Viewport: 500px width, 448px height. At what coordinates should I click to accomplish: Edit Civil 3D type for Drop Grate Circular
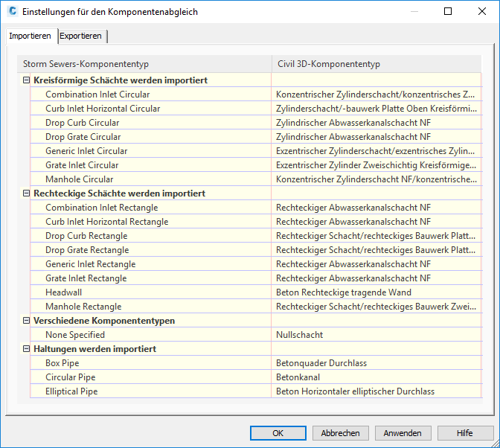tap(376, 137)
